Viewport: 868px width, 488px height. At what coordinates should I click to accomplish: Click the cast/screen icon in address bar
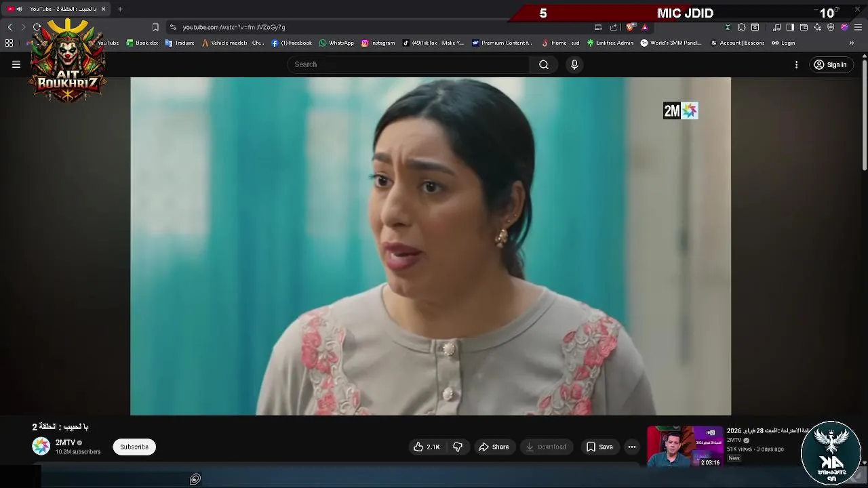[598, 27]
